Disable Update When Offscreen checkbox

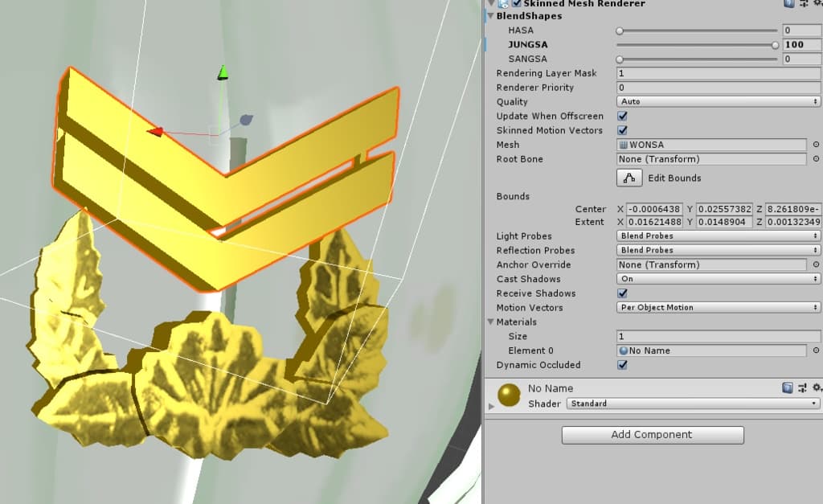coord(622,116)
